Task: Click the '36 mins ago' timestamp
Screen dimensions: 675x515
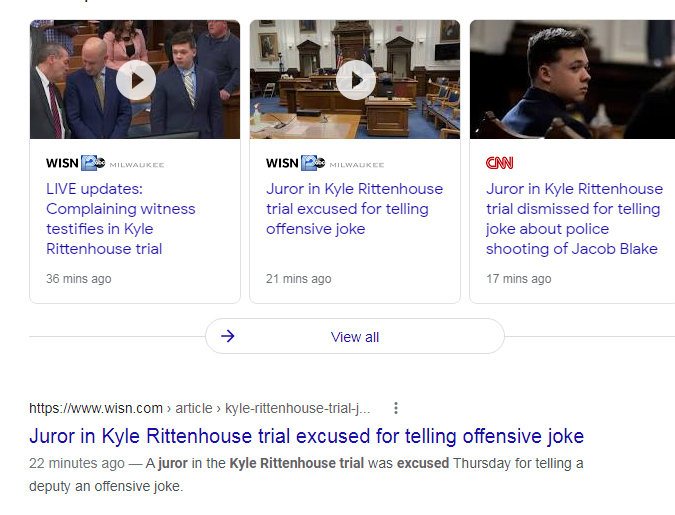Action: 79,279
